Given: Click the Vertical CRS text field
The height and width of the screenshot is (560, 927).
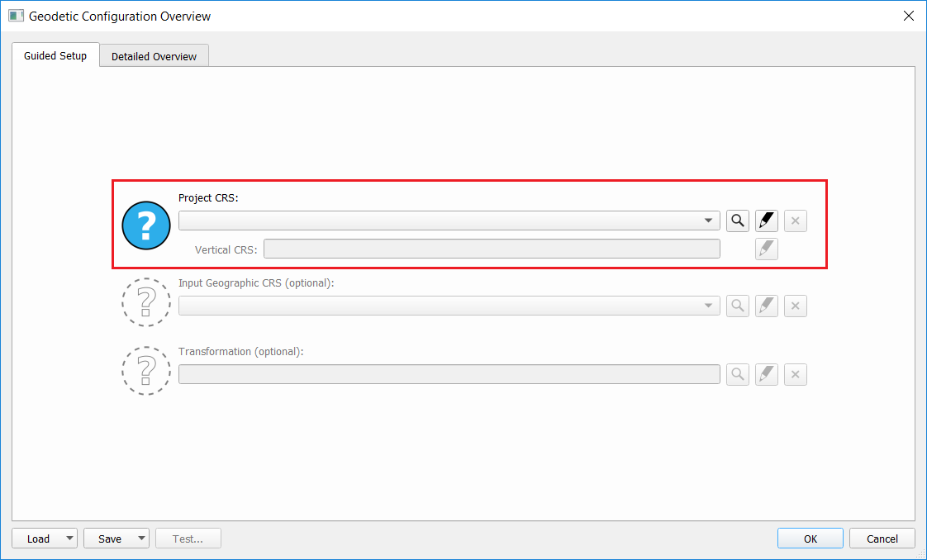Looking at the screenshot, I should click(492, 249).
